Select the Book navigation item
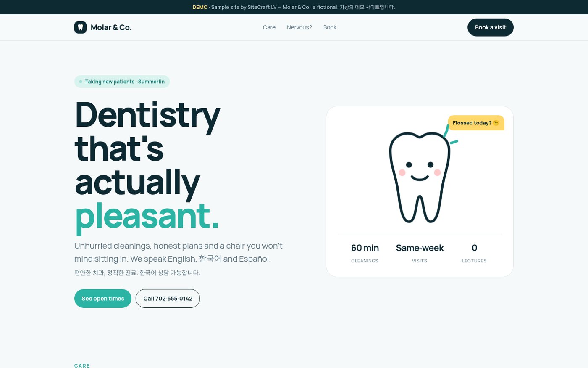This screenshot has height=368, width=588. pos(330,27)
